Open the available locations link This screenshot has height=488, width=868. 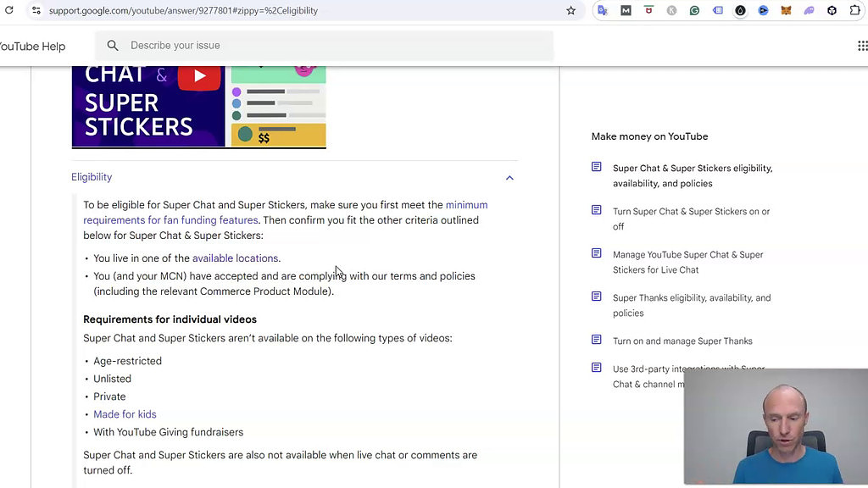[x=235, y=258]
